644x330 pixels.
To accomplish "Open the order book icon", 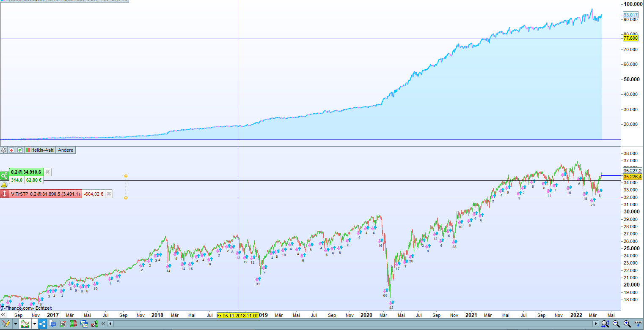I will (x=73, y=324).
